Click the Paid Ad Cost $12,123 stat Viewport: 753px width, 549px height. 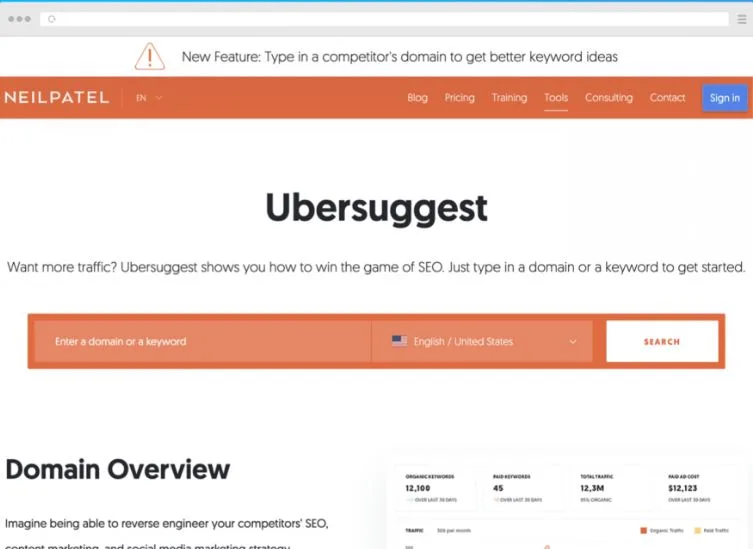(689, 488)
